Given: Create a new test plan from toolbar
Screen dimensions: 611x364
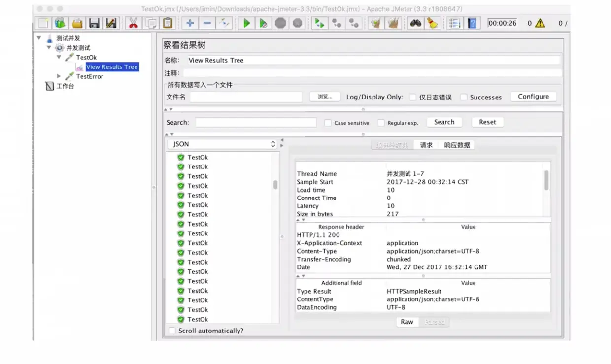Looking at the screenshot, I should (x=44, y=23).
